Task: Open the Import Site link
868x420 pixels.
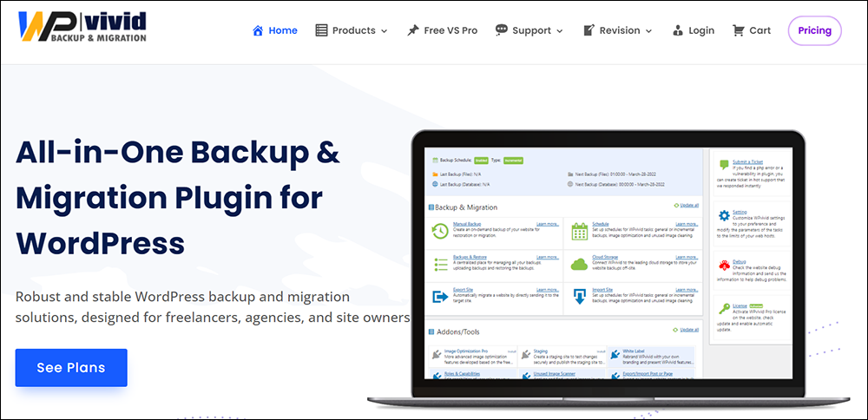Action: point(602,290)
